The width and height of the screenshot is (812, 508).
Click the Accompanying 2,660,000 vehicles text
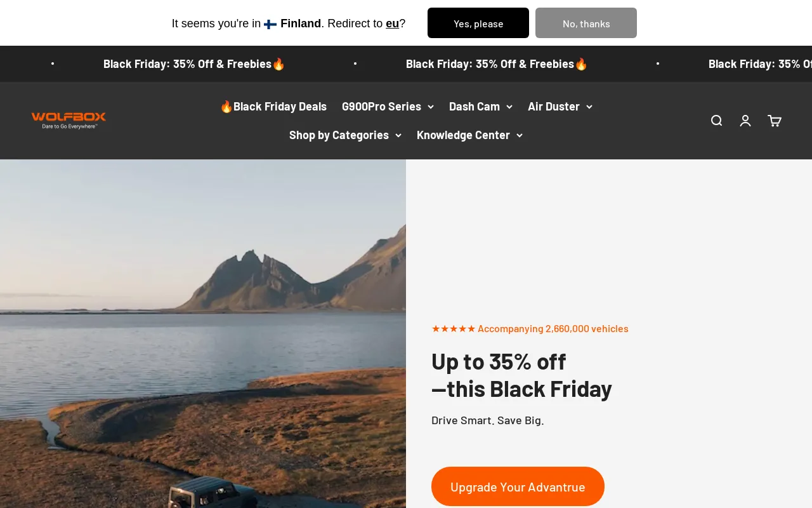pos(553,328)
